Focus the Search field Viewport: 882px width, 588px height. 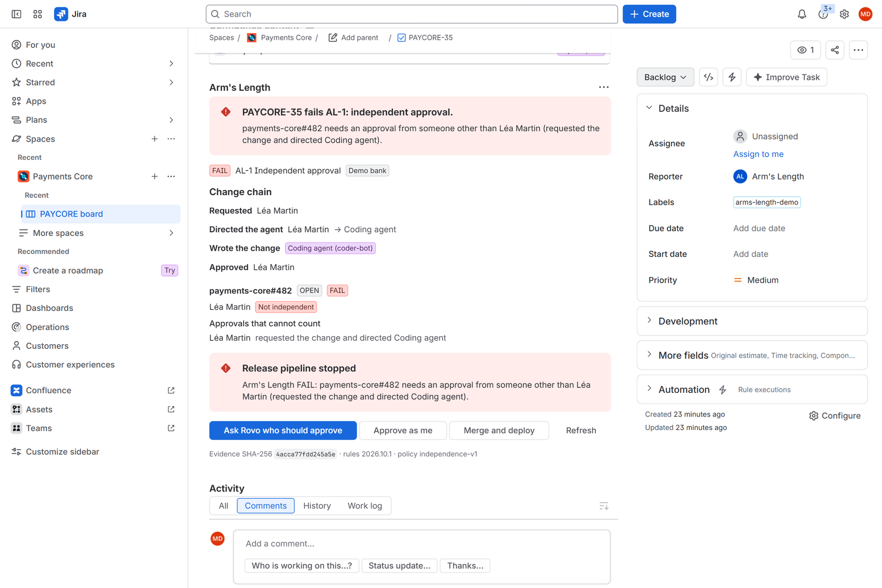coord(412,14)
